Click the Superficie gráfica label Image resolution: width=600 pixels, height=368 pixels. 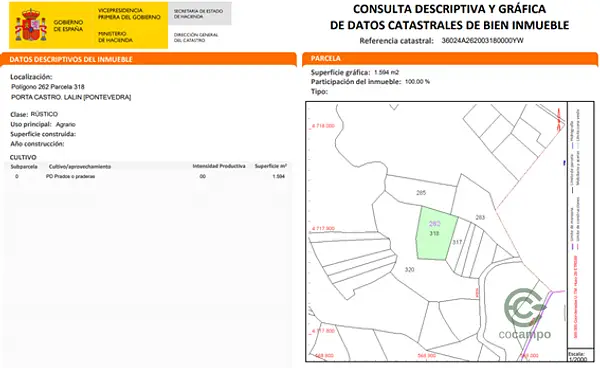point(341,72)
